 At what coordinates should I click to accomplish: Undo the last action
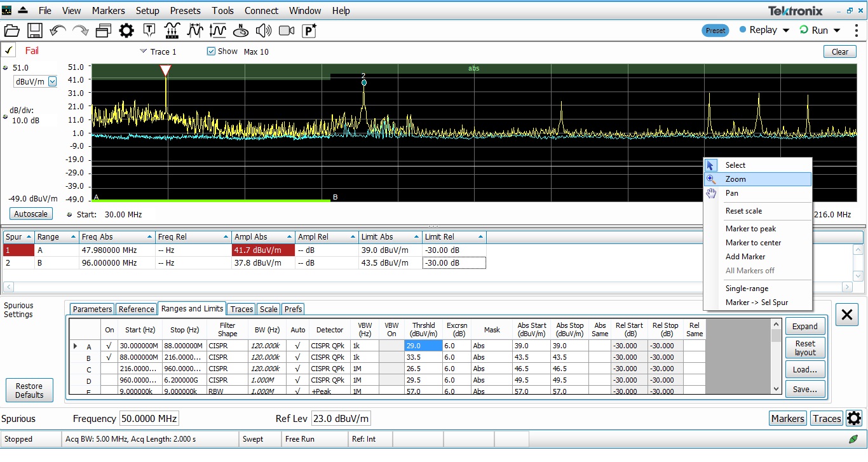57,30
